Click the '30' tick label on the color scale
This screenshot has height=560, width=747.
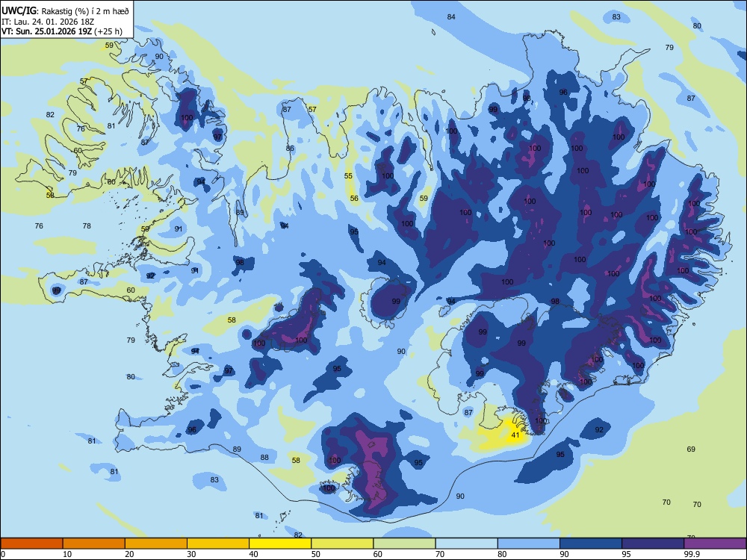[x=191, y=554]
